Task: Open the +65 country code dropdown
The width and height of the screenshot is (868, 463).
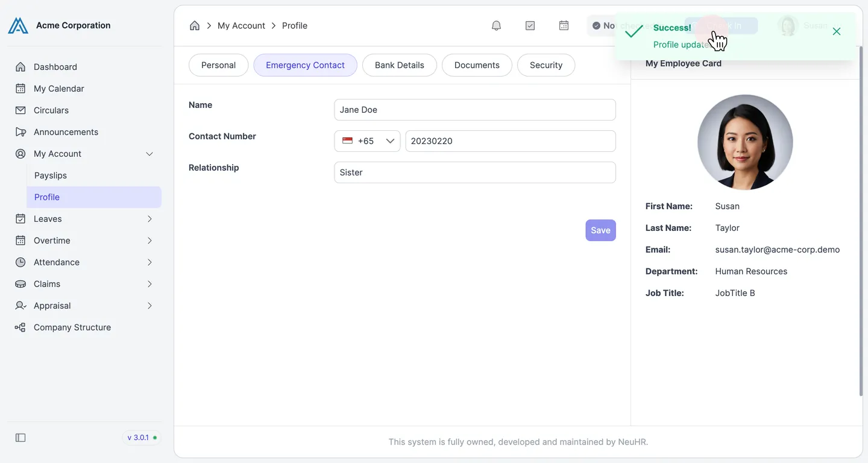Action: (367, 141)
